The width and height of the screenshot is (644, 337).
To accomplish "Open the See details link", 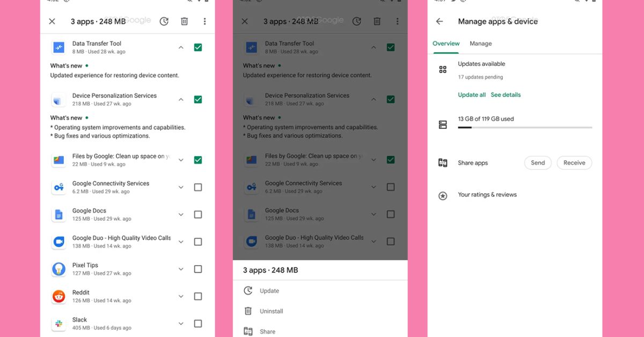I will pyautogui.click(x=506, y=95).
